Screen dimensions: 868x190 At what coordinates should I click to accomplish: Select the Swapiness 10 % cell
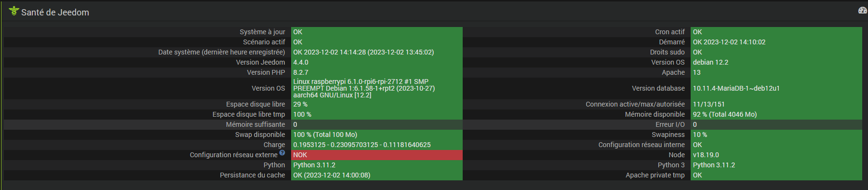pyautogui.click(x=776, y=135)
